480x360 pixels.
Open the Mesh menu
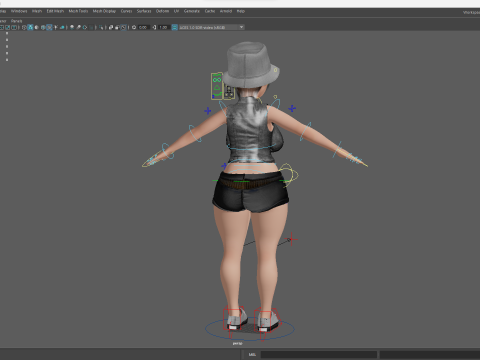coord(37,11)
